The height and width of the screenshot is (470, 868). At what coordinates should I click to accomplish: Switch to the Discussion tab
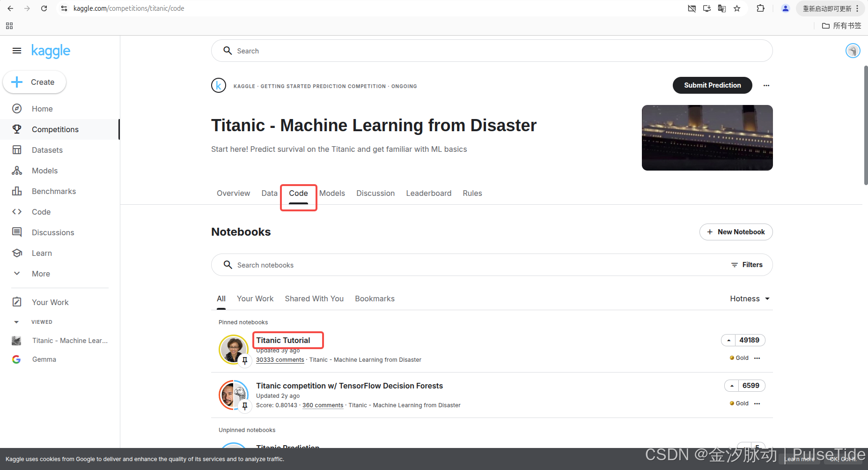click(375, 193)
